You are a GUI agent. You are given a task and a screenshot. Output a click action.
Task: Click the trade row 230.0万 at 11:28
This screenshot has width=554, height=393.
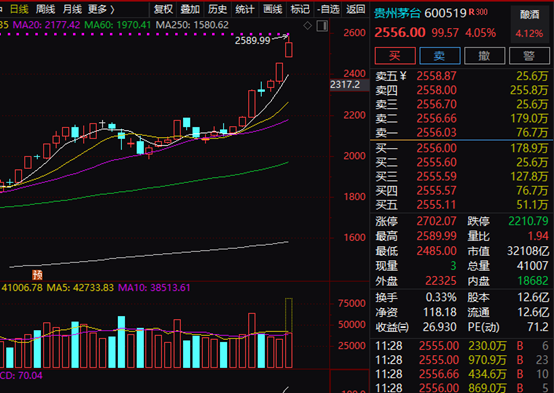462,346
